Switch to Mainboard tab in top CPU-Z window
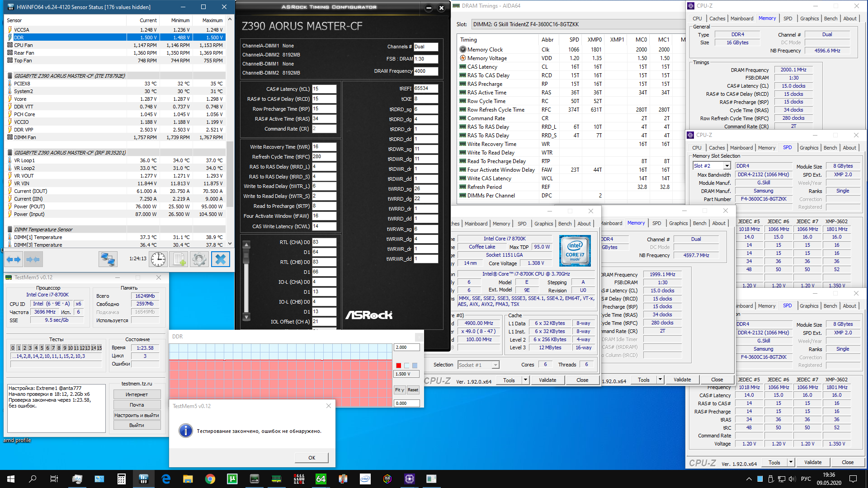The height and width of the screenshot is (488, 868). coord(741,19)
